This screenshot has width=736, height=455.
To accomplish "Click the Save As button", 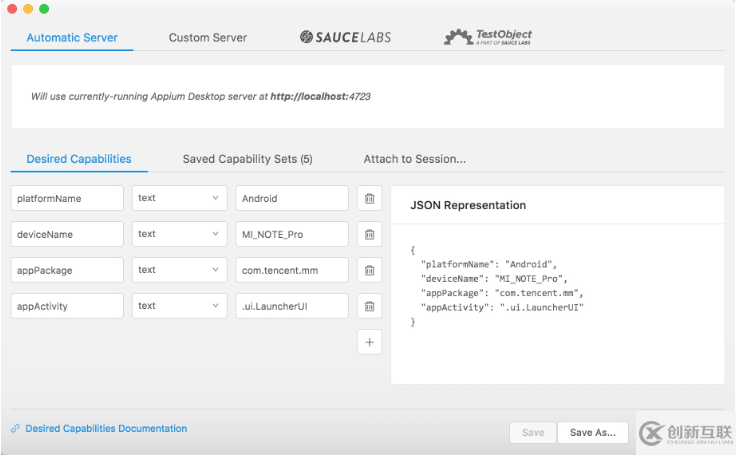I will click(x=593, y=432).
